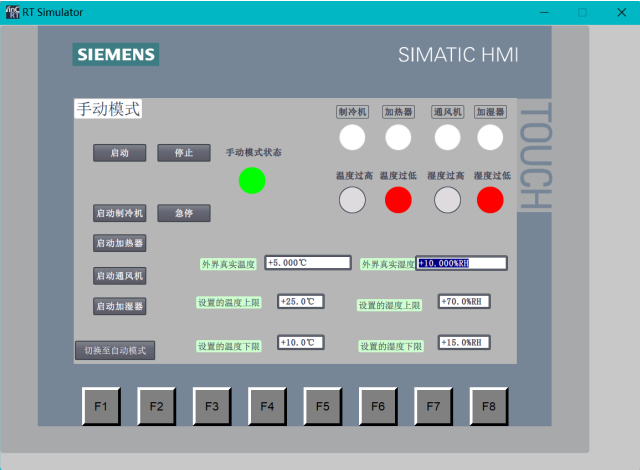Trigger the 急停 emergency stop button
The width and height of the screenshot is (640, 470).
(x=184, y=213)
